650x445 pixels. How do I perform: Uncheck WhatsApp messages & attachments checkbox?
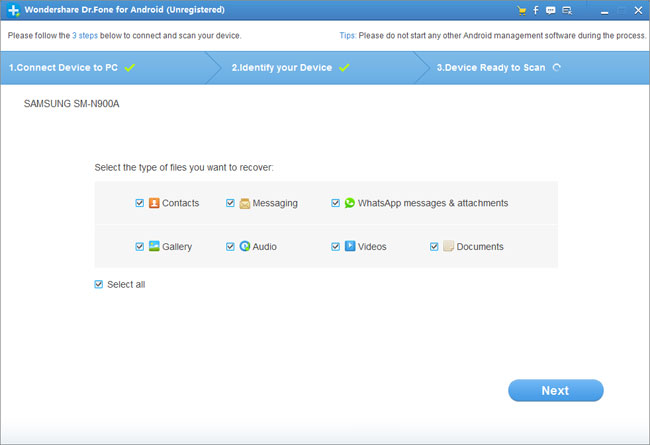[336, 203]
